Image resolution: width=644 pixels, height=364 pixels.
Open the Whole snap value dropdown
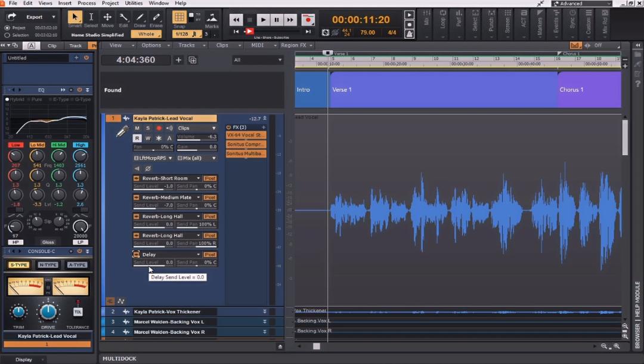146,34
